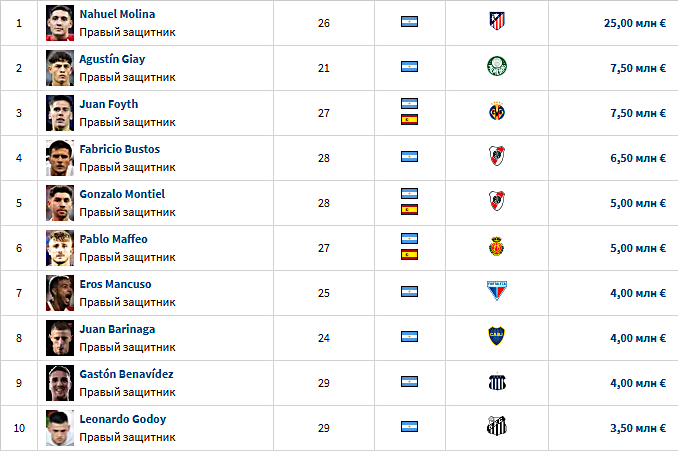Open Leonardo Godoy portrait thumbnail
Viewport: 678px width, 451px height.
pos(60,428)
